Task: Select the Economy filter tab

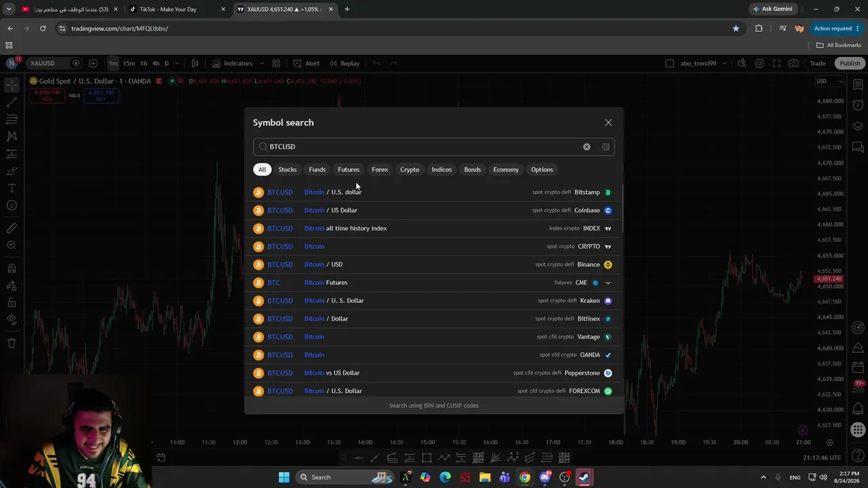Action: coord(506,169)
